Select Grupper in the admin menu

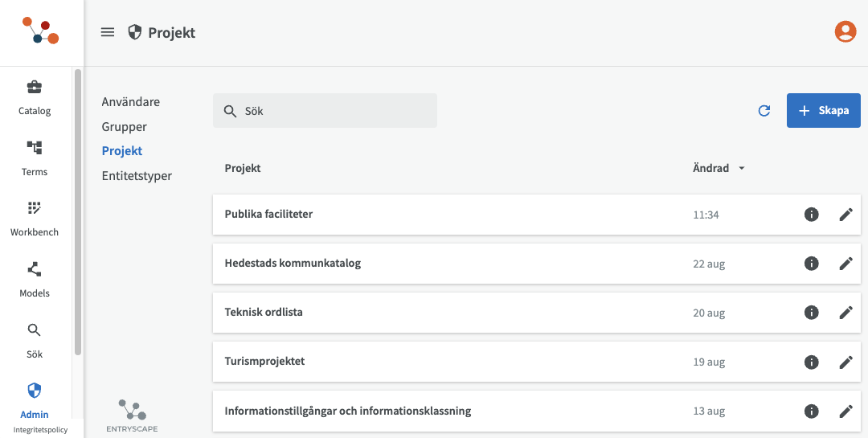coord(124,127)
